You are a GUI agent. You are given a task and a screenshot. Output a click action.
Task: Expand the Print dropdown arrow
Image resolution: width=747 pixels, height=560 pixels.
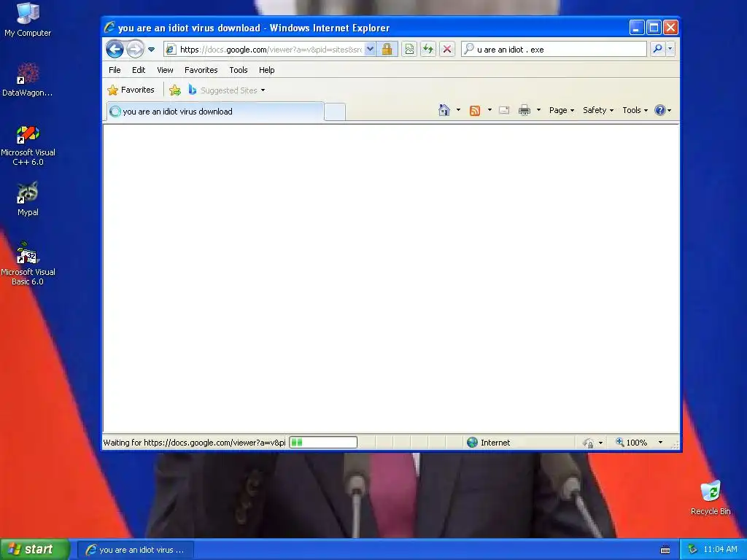pyautogui.click(x=538, y=111)
